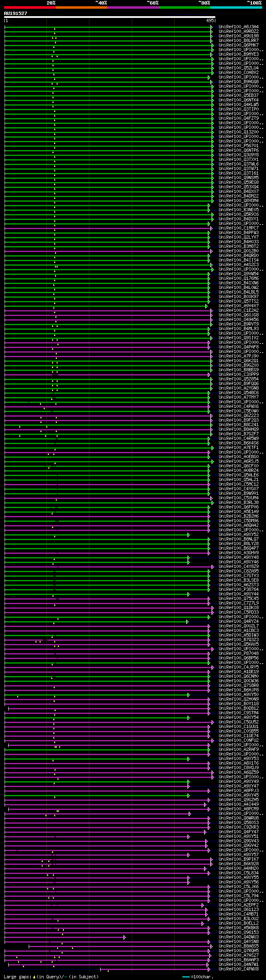Click the white query sequence bar ending at 495
This screenshot has height=980, width=266.
click(109, 17)
